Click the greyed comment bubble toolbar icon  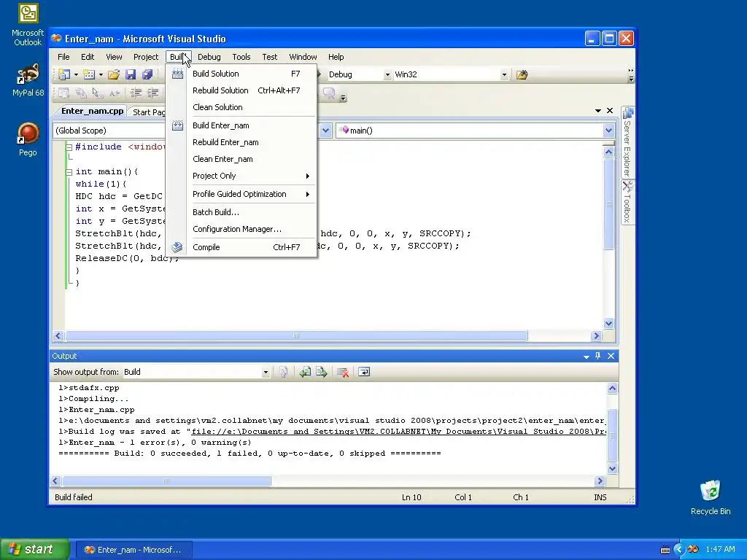[329, 93]
